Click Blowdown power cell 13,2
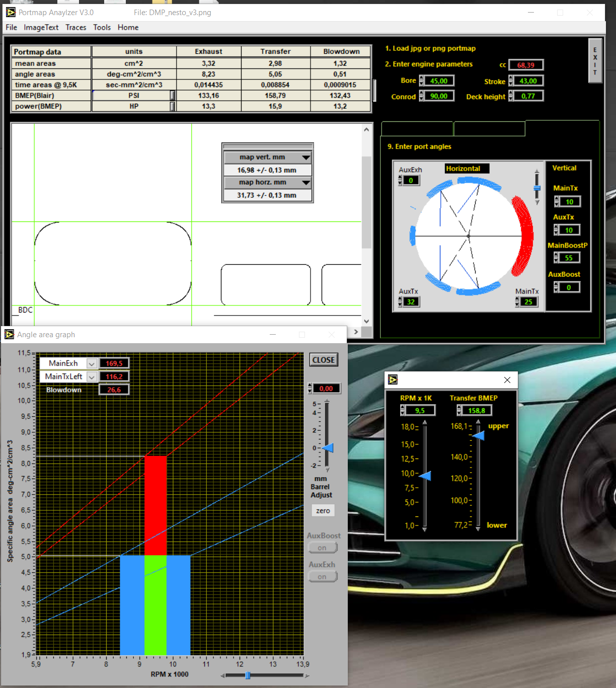Viewport: 616px width, 688px height. (340, 106)
